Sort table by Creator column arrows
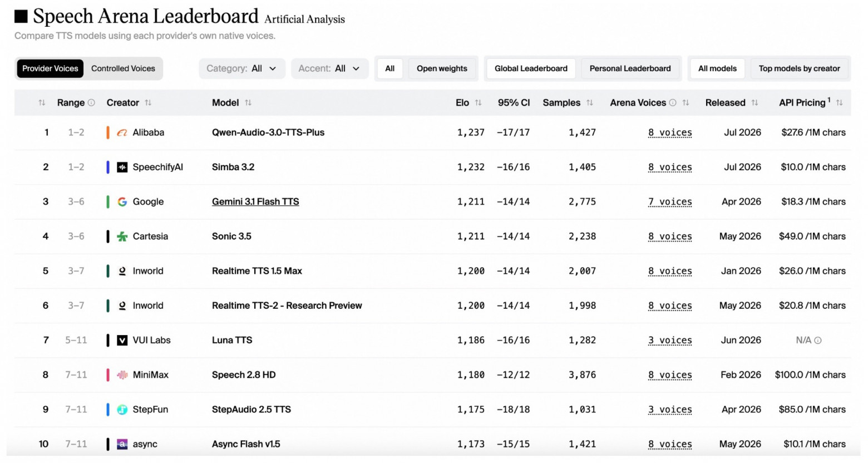The height and width of the screenshot is (463, 868). [x=148, y=102]
